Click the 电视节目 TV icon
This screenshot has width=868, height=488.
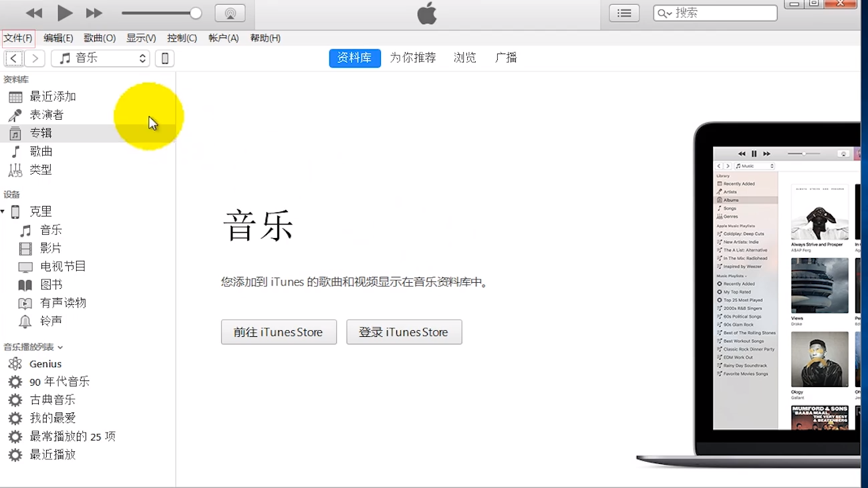click(25, 267)
